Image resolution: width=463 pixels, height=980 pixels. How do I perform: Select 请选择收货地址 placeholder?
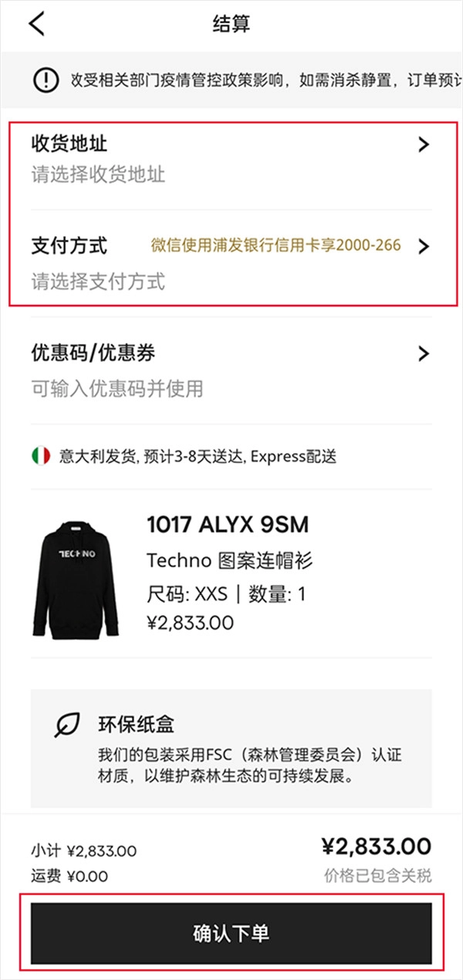(98, 174)
